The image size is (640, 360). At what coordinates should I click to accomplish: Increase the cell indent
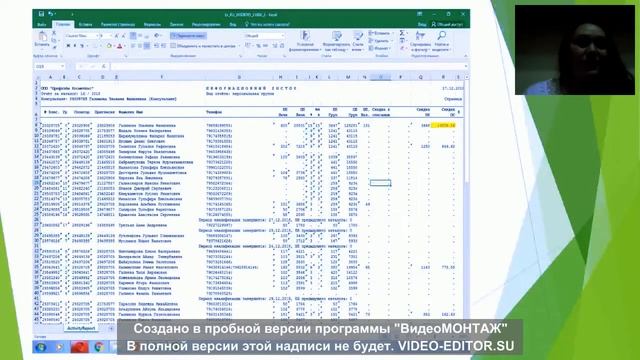[x=163, y=46]
